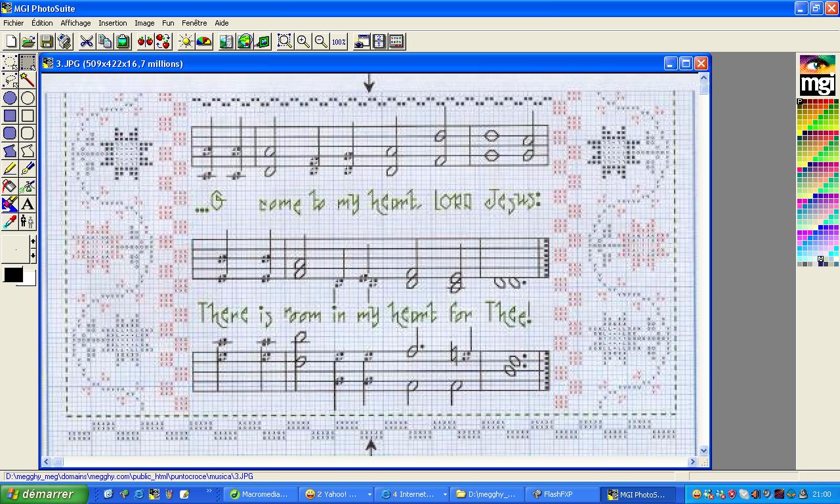The image size is (840, 504).
Task: Click the démarrer Start button
Action: tap(45, 494)
